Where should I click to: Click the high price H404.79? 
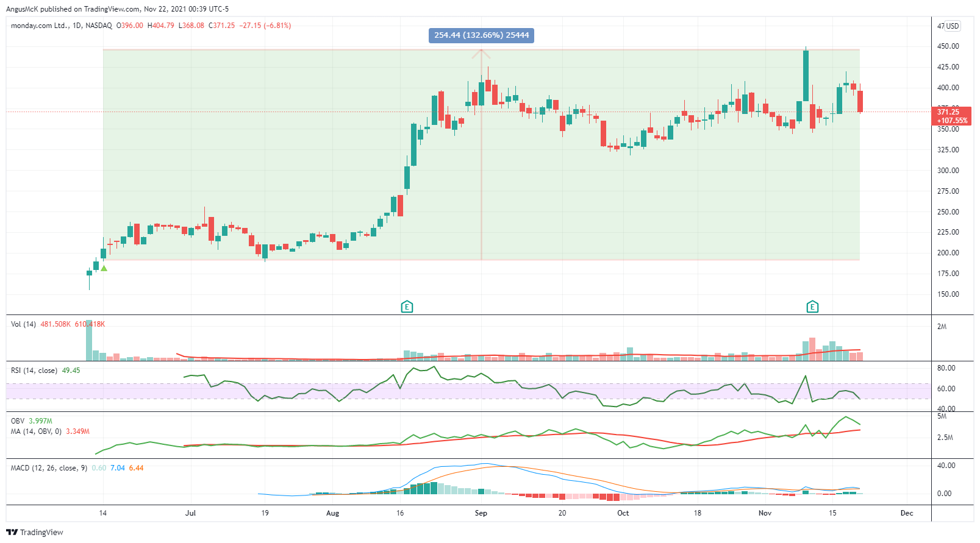pos(161,26)
